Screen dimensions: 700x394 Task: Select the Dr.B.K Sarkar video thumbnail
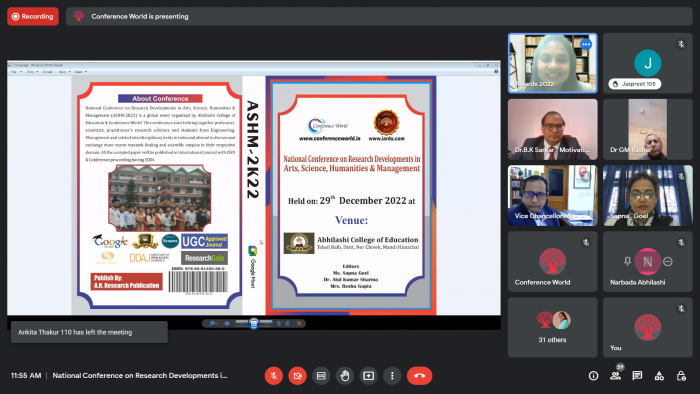pyautogui.click(x=552, y=129)
